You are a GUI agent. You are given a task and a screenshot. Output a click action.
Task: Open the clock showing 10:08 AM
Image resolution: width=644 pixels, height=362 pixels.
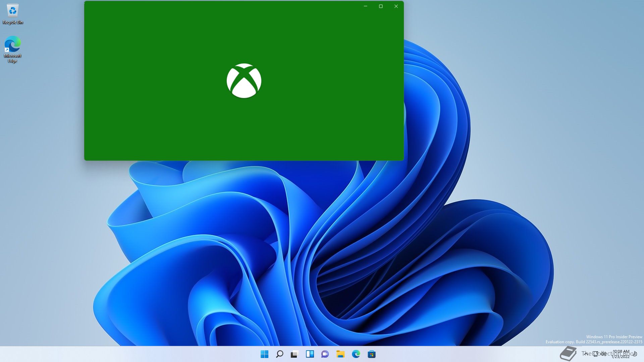(x=621, y=354)
